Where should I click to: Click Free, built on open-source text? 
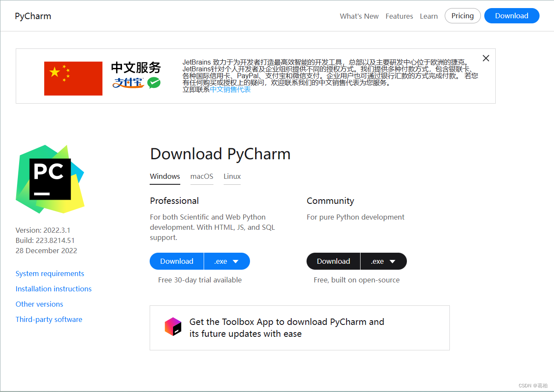pos(357,280)
